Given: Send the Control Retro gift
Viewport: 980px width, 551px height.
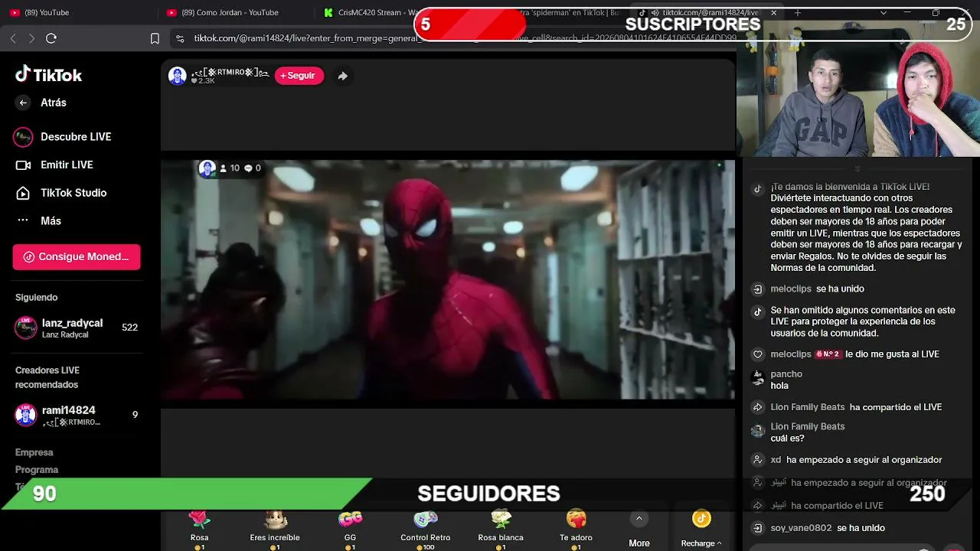Looking at the screenshot, I should point(426,529).
